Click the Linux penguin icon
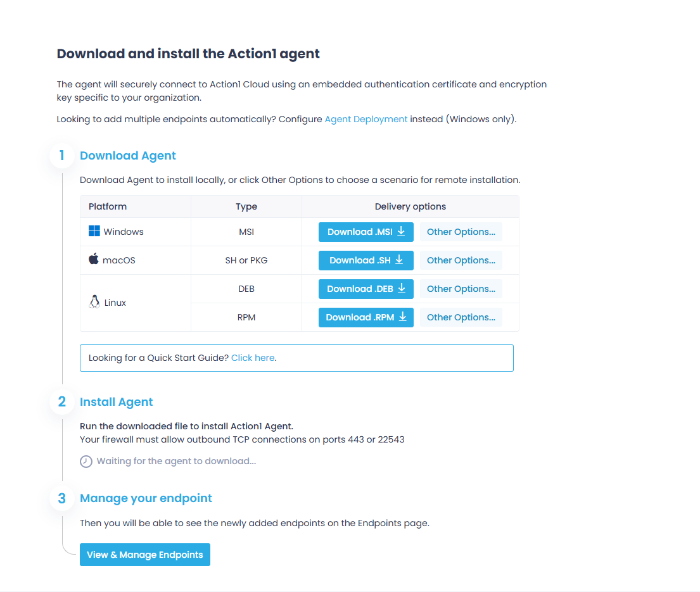 point(95,302)
